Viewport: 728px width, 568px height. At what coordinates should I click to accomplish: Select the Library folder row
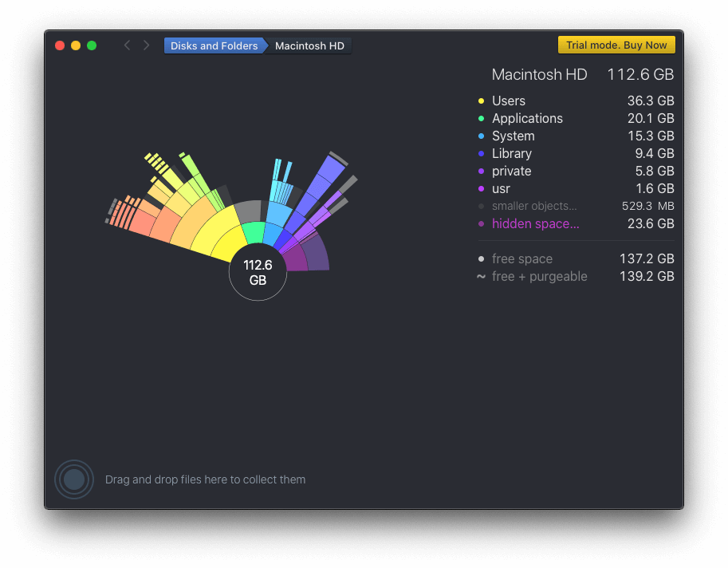coord(512,154)
